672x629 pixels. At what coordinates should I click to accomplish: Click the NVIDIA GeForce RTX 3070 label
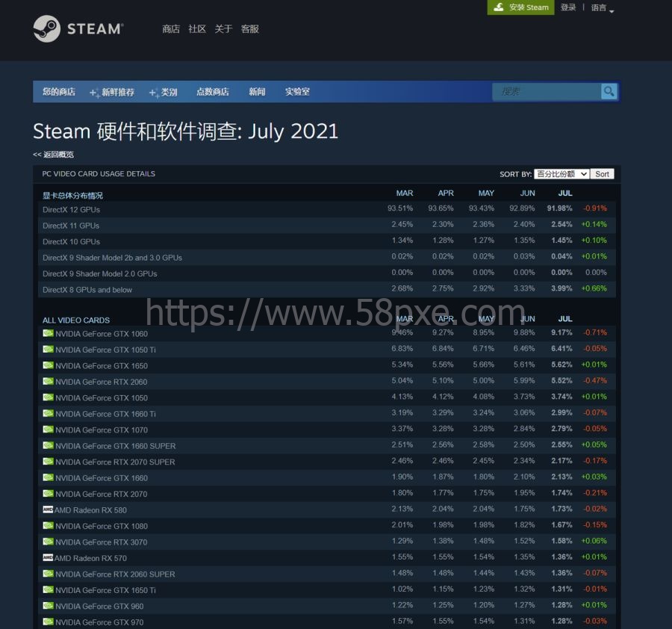[x=101, y=542]
